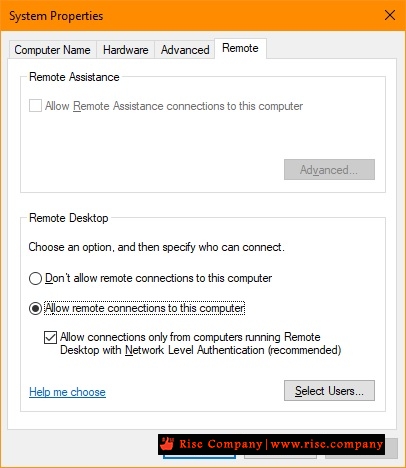This screenshot has width=406, height=468.
Task: Click the www.rise.company watermark text
Action: [x=326, y=444]
